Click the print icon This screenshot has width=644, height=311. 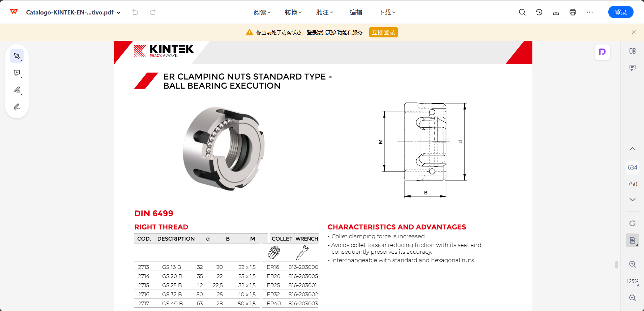click(x=573, y=12)
